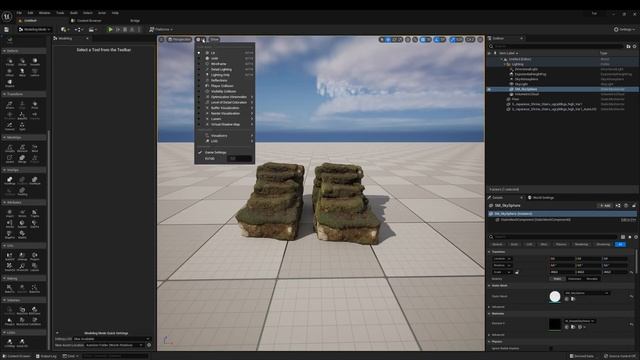Open the Content Drawer in status bar
Viewport: 640px width, 360px height.
pos(17,356)
